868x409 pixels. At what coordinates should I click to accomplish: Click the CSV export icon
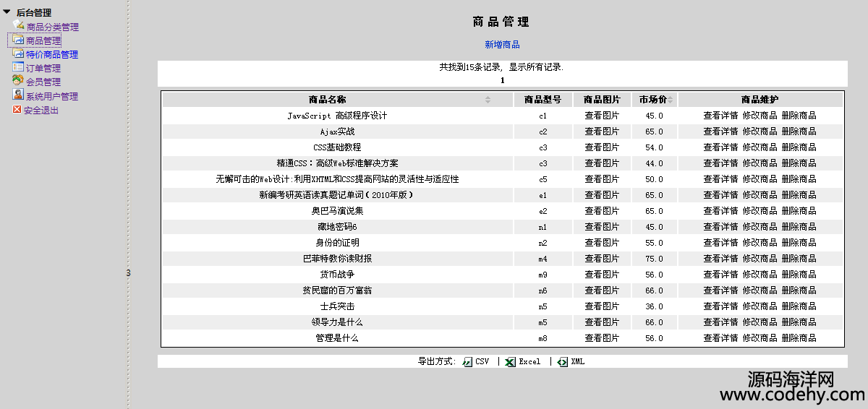tap(467, 361)
